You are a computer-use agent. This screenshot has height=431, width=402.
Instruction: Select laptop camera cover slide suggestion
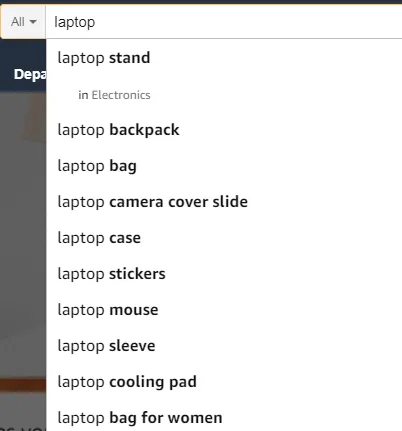224,202
